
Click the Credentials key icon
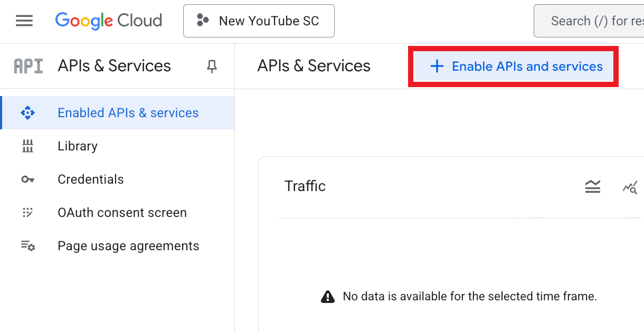click(27, 179)
